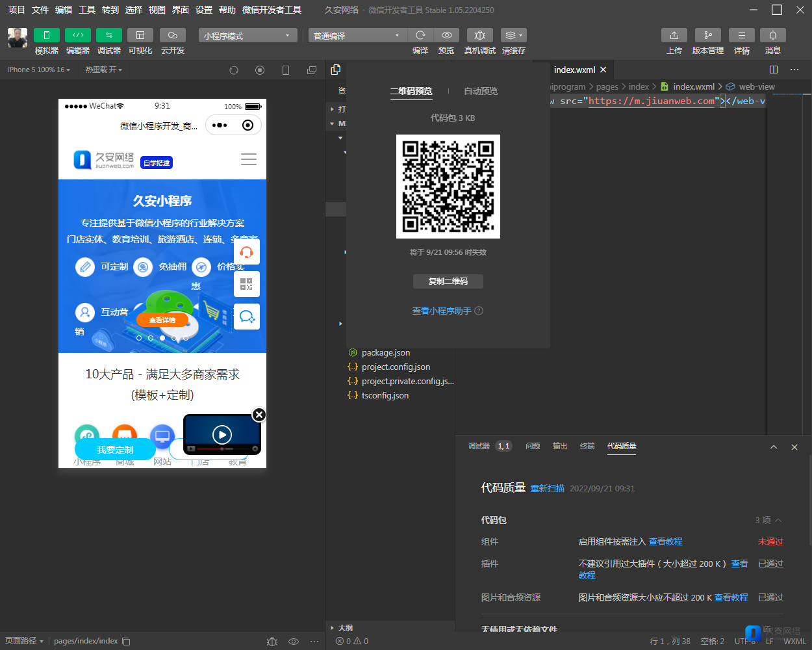
Task: Open the editor more actions (…) menu
Action: click(794, 70)
